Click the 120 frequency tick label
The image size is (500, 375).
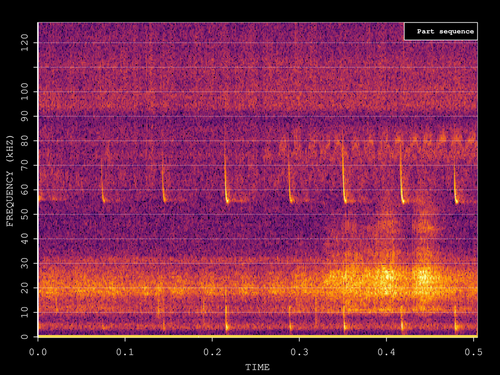[x=25, y=43]
